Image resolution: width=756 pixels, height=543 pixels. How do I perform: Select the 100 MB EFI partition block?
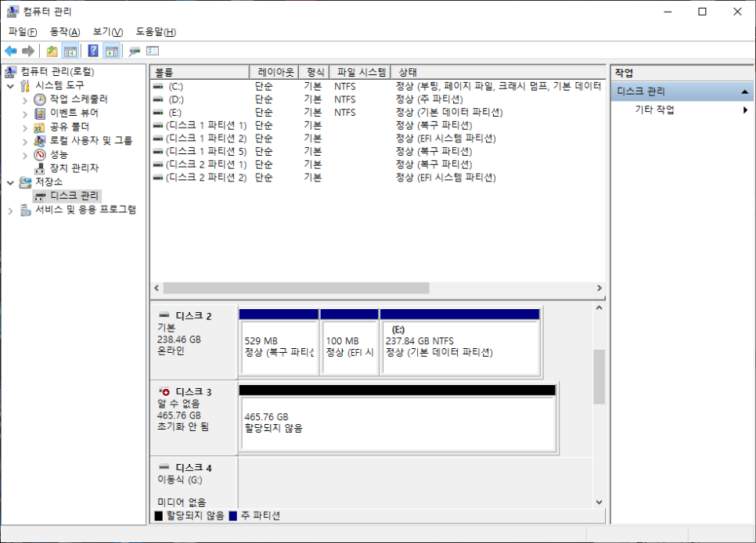coord(349,343)
